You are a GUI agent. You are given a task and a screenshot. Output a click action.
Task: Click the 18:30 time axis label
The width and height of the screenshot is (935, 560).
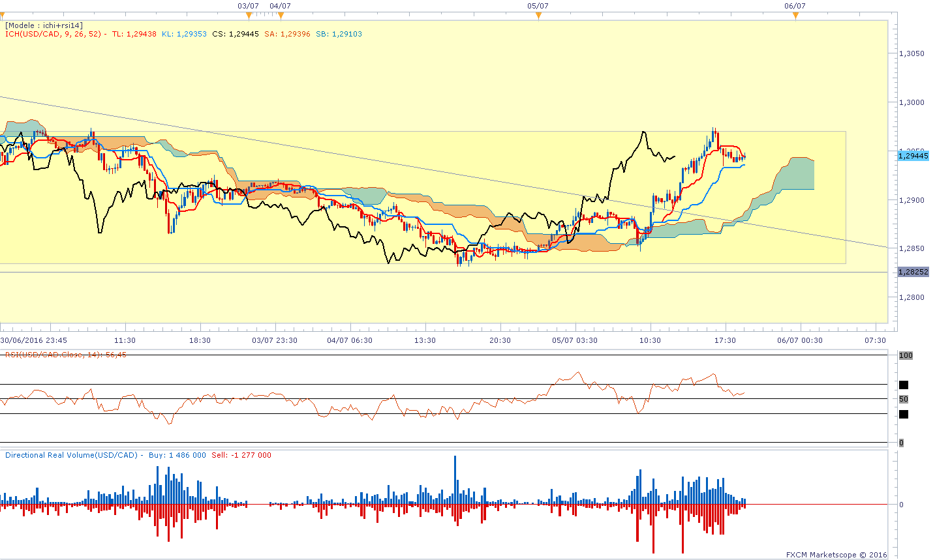click(200, 340)
